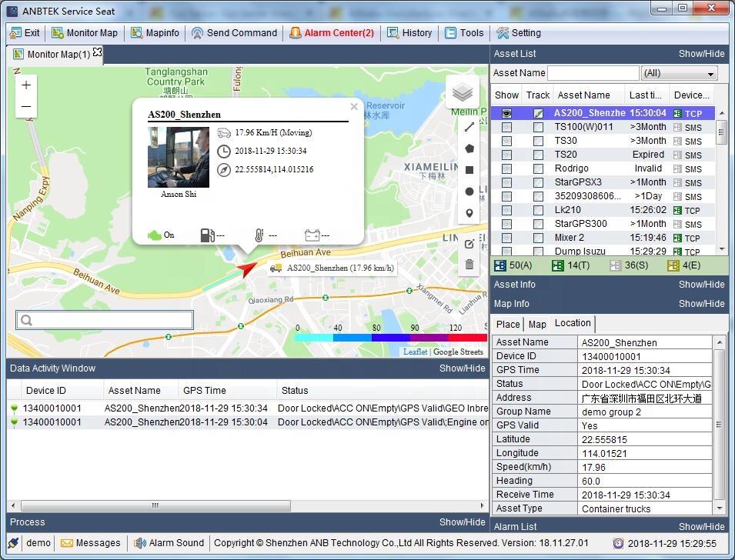Viewport: 735px width, 560px height.
Task: Zoom in on the map
Action: tap(26, 85)
